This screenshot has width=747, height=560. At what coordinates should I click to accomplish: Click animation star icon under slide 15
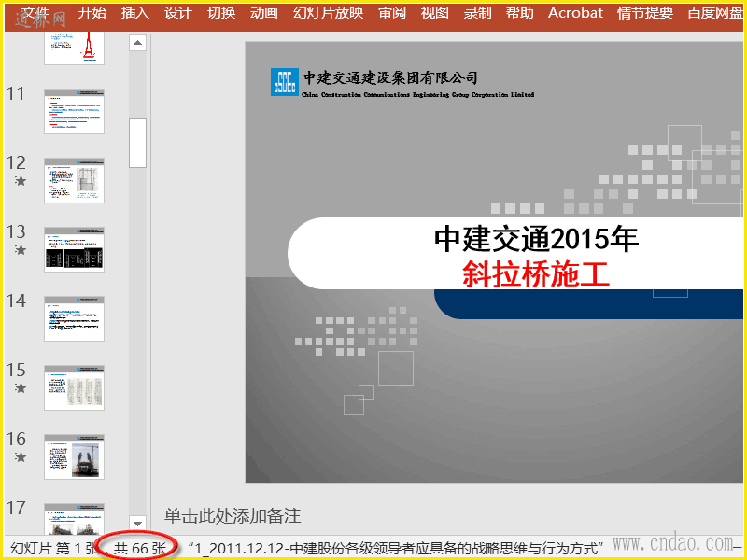[x=20, y=388]
